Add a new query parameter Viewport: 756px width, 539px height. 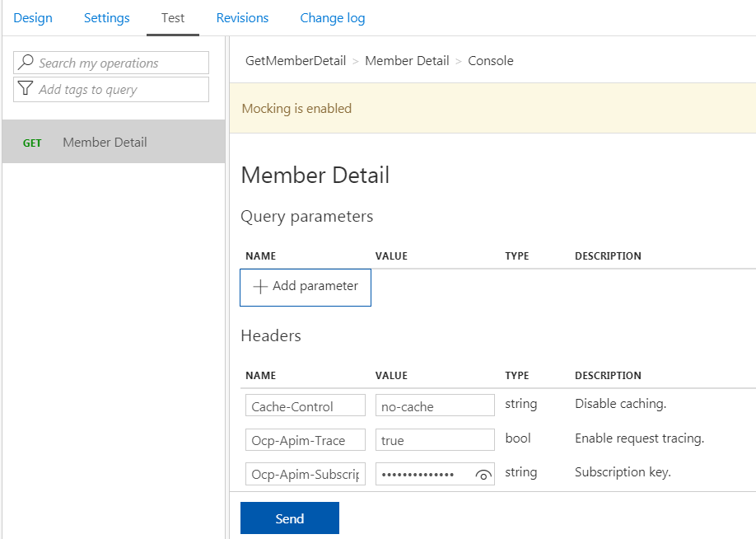click(x=306, y=287)
